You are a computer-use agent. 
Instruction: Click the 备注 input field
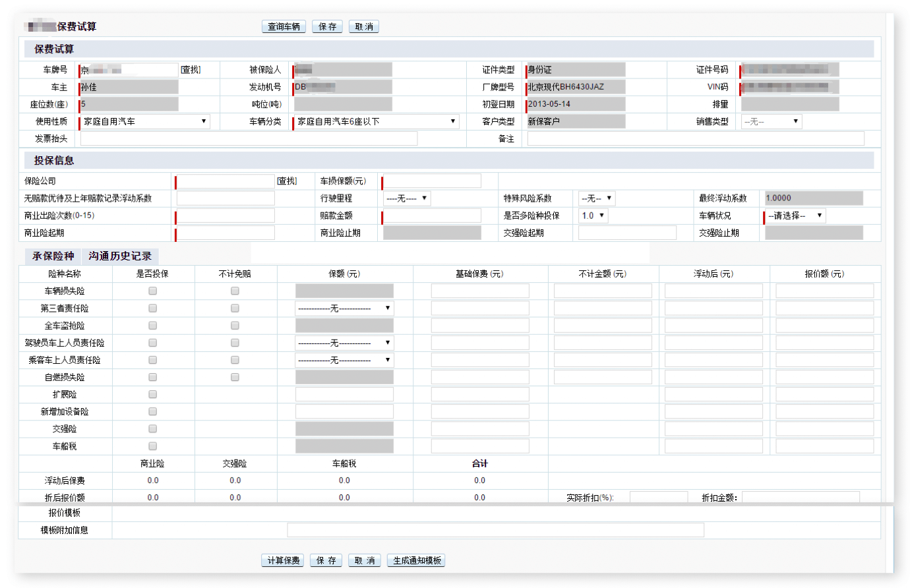point(696,138)
